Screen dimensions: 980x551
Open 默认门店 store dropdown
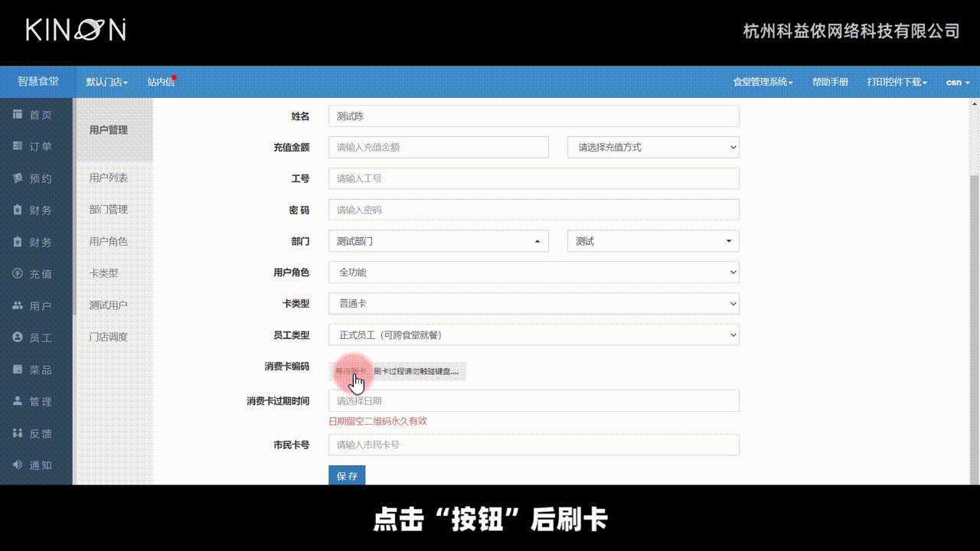(107, 82)
